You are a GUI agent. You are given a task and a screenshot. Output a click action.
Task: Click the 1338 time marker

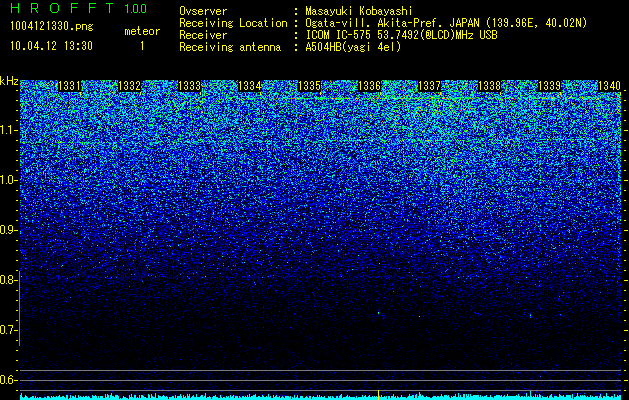pos(489,86)
